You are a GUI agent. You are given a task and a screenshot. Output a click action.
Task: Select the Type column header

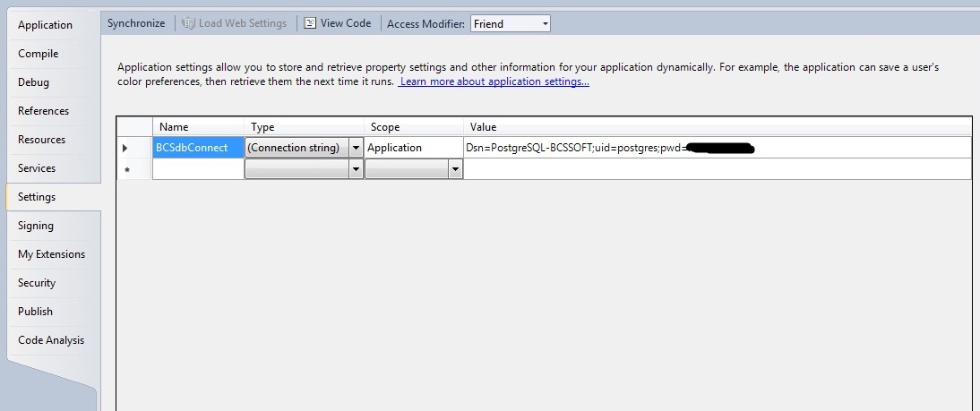tap(304, 127)
